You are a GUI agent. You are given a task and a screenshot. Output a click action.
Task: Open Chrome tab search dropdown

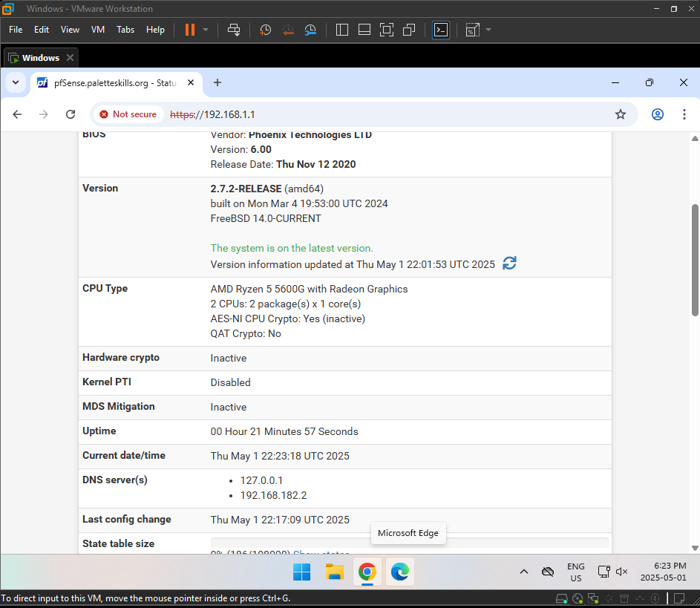15,82
